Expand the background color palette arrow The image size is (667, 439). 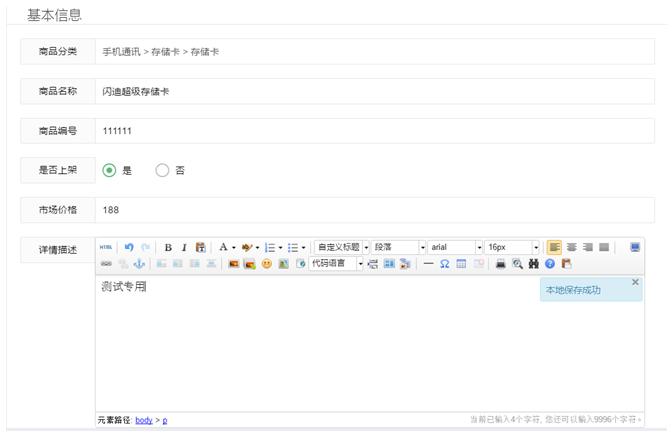257,248
